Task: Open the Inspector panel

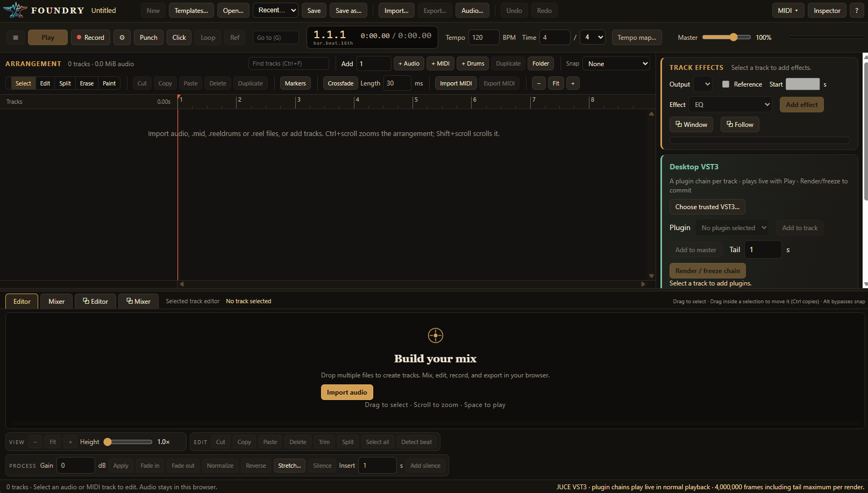Action: click(827, 10)
